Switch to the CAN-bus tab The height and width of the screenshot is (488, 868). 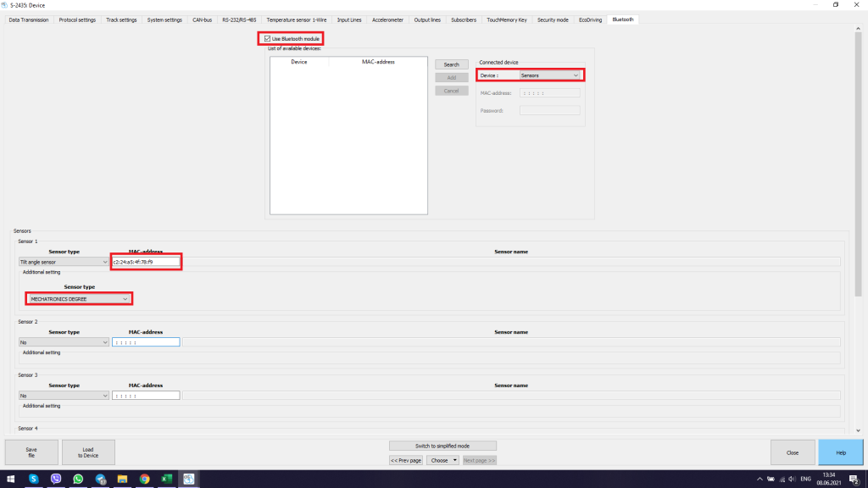pyautogui.click(x=202, y=19)
